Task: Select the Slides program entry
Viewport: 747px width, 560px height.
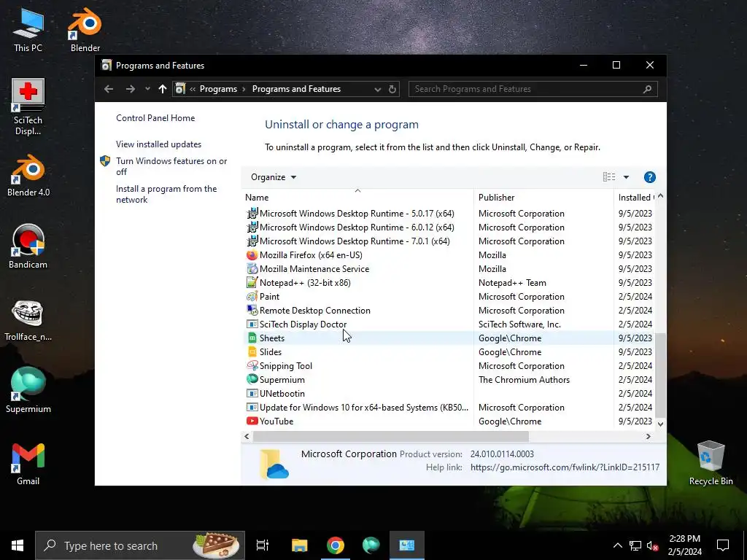Action: pyautogui.click(x=449, y=351)
